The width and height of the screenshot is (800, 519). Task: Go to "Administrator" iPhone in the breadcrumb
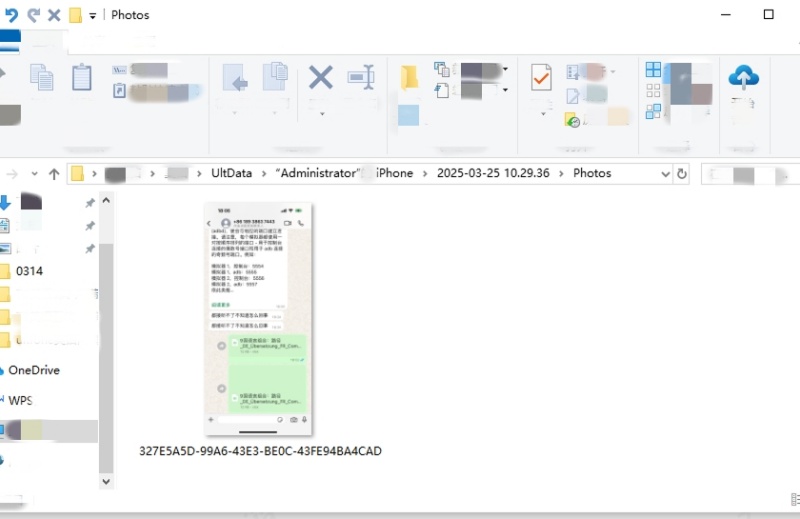pos(344,173)
